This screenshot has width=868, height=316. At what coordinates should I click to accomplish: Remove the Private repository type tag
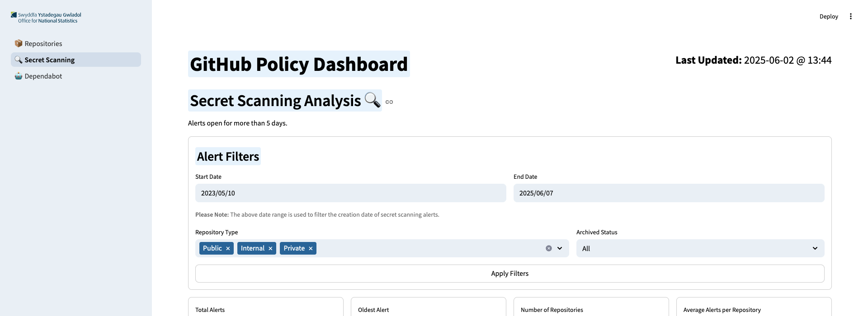[x=311, y=248]
